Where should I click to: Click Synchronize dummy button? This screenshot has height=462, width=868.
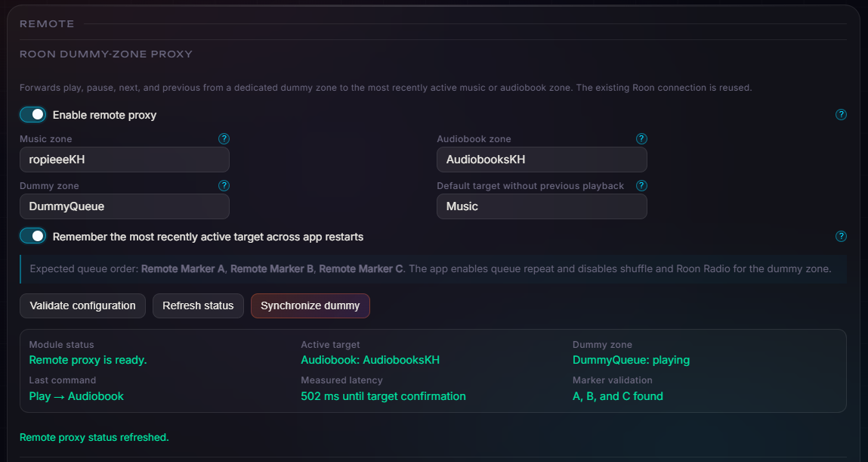click(310, 305)
